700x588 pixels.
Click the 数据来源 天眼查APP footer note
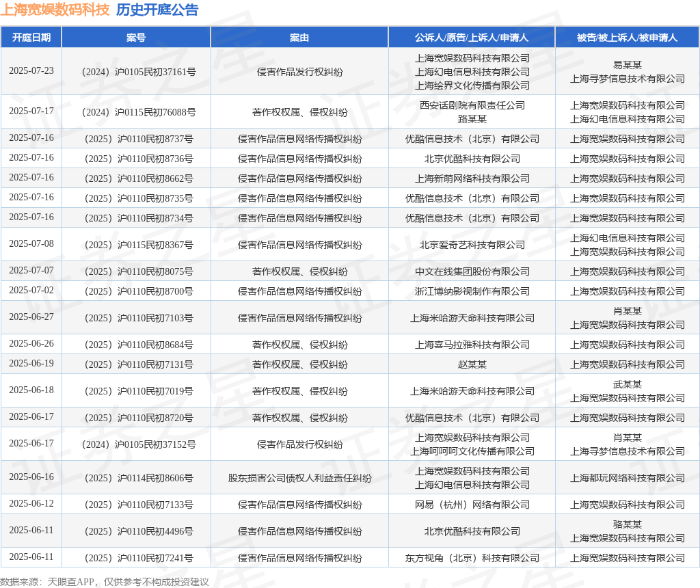(105, 582)
